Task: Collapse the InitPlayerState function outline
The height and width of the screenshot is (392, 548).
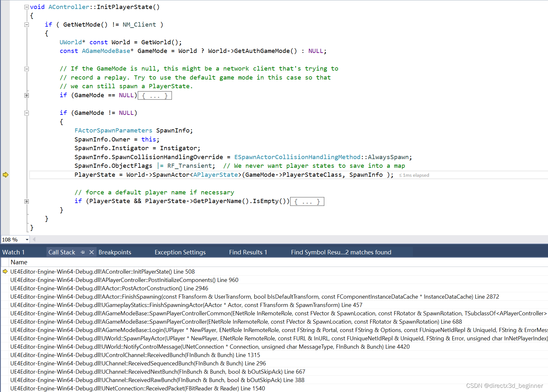Action: (x=27, y=7)
